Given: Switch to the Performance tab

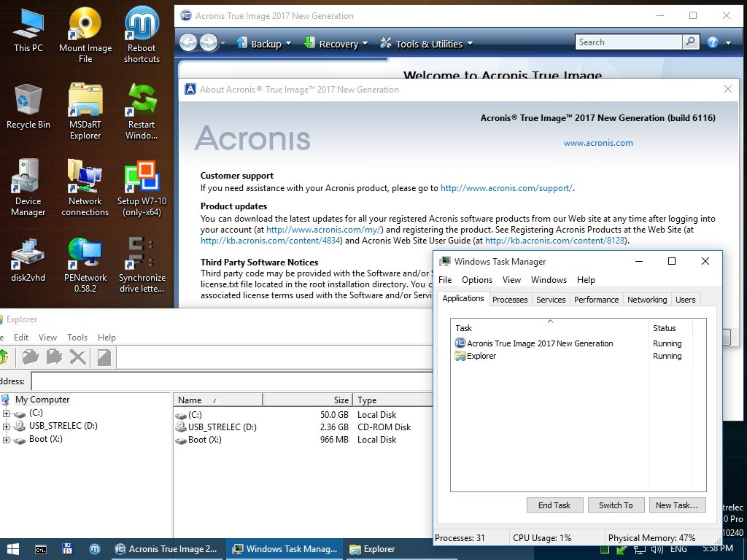Looking at the screenshot, I should pos(596,300).
